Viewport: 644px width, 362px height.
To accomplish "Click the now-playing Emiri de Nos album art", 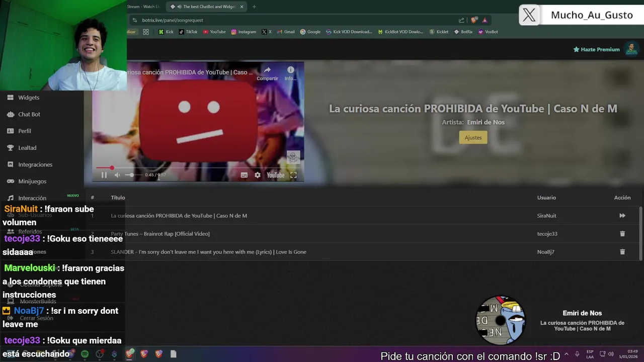I will (x=501, y=320).
